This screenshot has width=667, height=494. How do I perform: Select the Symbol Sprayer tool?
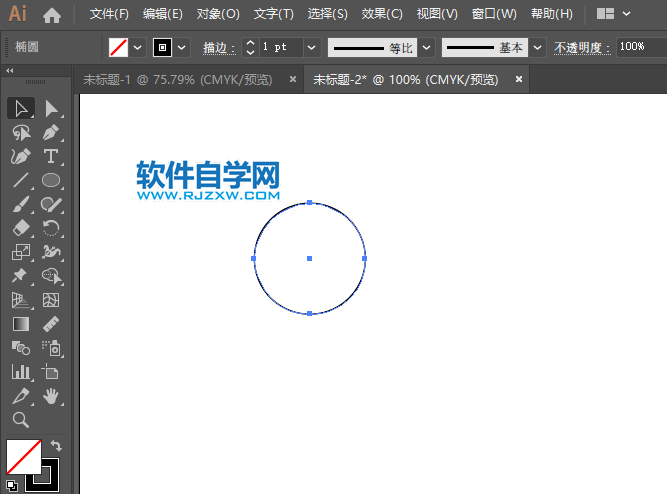[x=51, y=348]
